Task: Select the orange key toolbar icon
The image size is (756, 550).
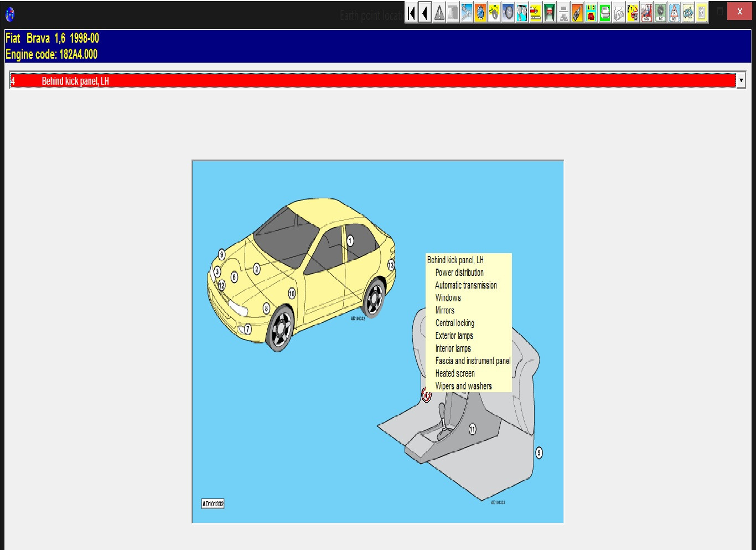Action: (x=577, y=13)
